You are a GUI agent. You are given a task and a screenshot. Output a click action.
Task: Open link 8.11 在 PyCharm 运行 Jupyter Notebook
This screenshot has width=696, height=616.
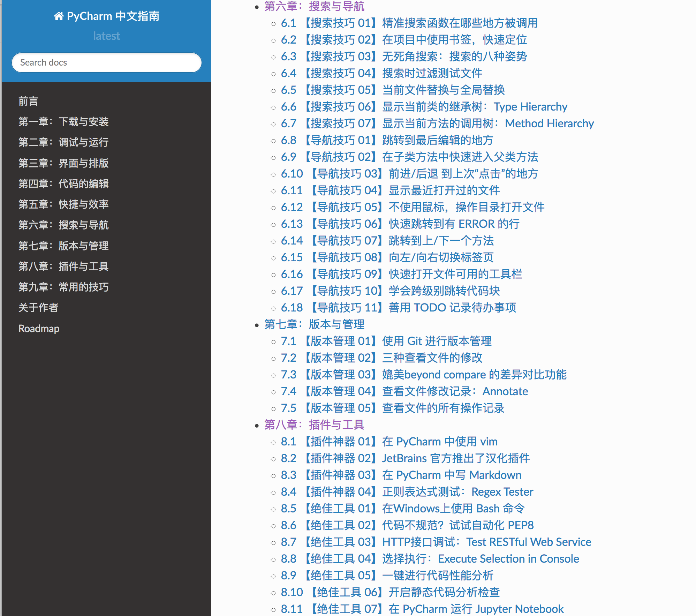[423, 609]
